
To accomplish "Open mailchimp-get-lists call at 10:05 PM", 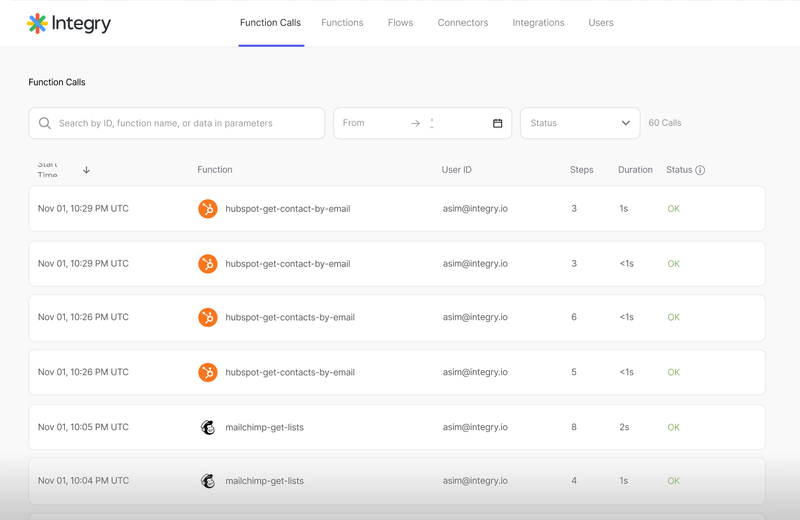I will [397, 427].
